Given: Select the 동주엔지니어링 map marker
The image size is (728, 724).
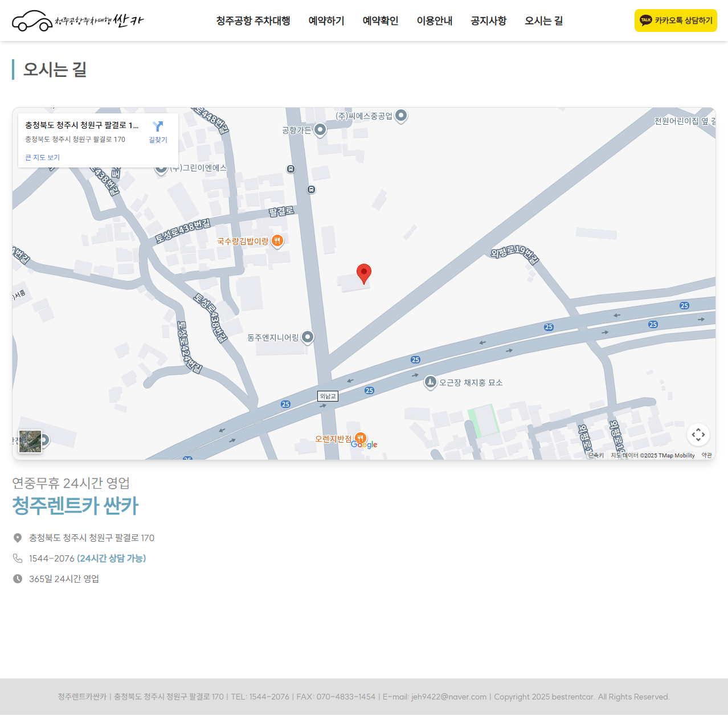Looking at the screenshot, I should click(x=308, y=337).
